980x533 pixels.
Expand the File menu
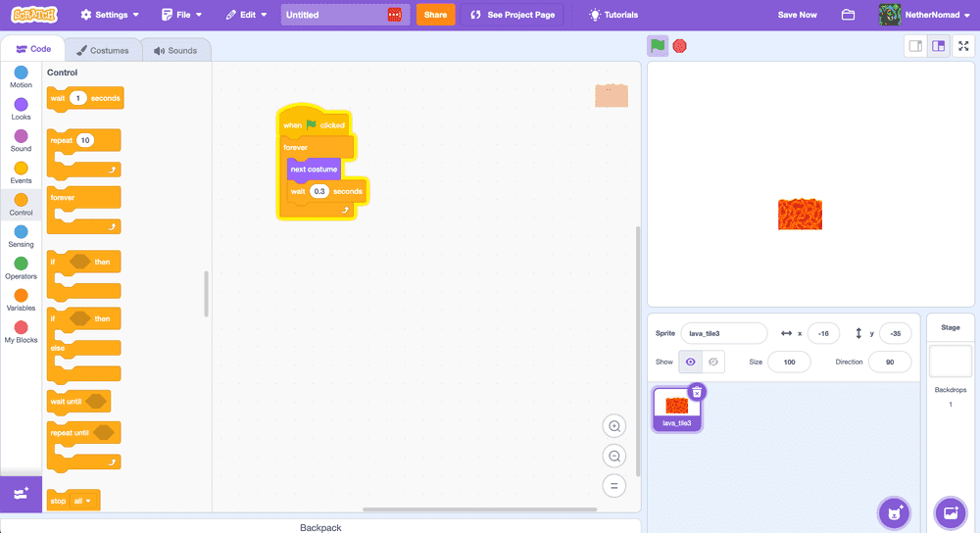coord(183,15)
